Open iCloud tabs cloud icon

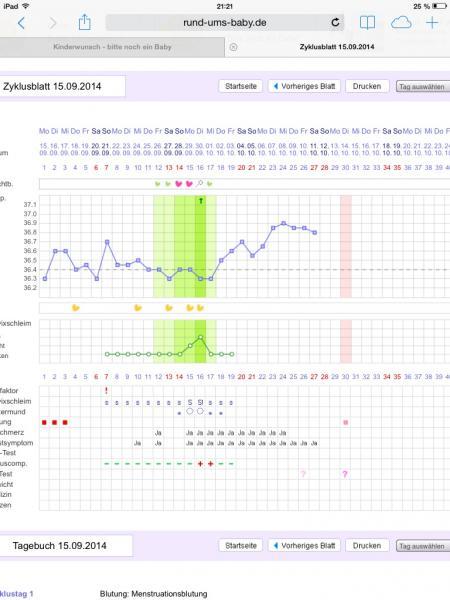401,23
